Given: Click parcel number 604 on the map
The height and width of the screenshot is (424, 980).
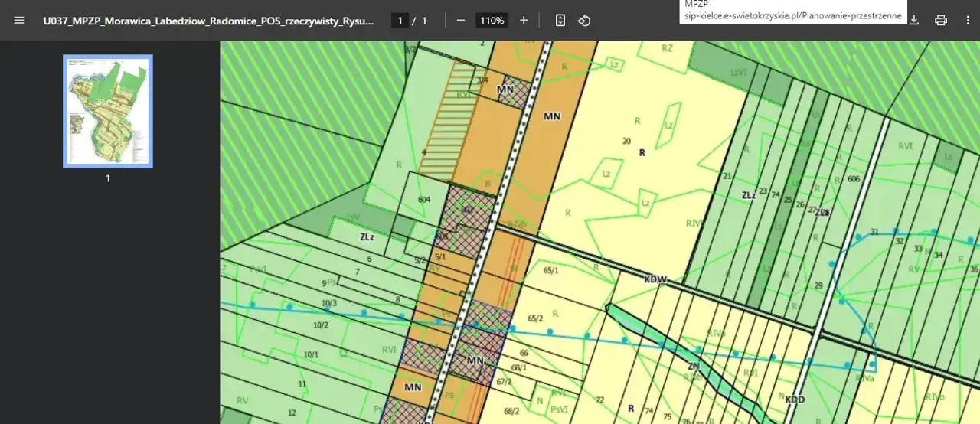Looking at the screenshot, I should pos(424,200).
